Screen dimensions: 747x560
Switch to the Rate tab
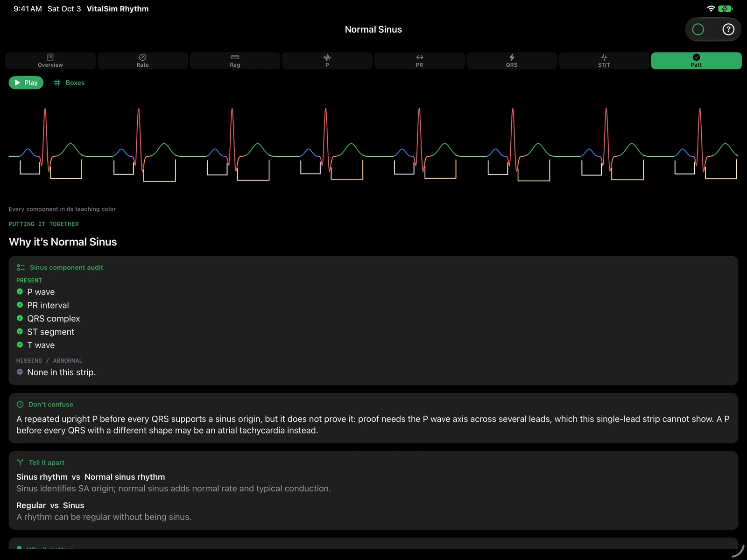tap(143, 61)
